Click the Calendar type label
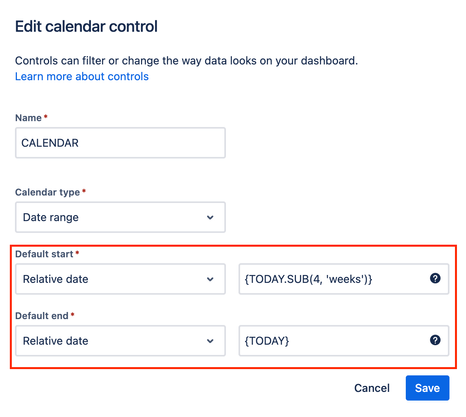 47,192
